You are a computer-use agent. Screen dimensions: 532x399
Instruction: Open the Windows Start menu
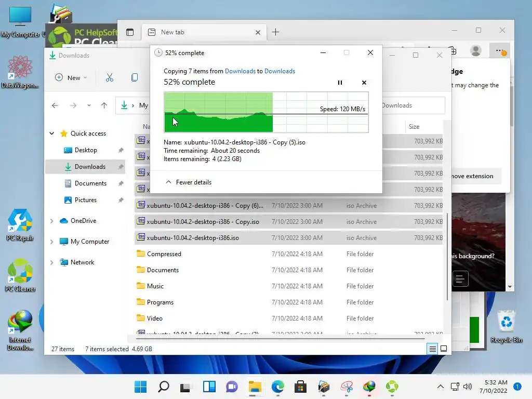(x=140, y=387)
